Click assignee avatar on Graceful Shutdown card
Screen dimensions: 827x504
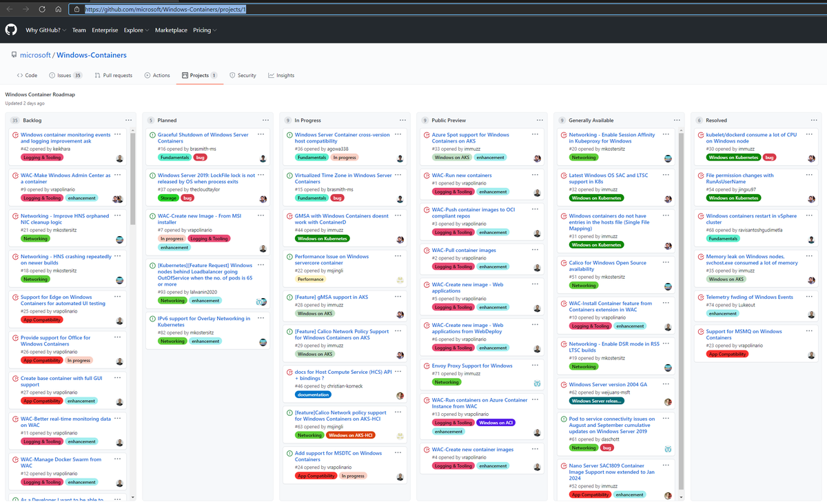[x=263, y=158]
